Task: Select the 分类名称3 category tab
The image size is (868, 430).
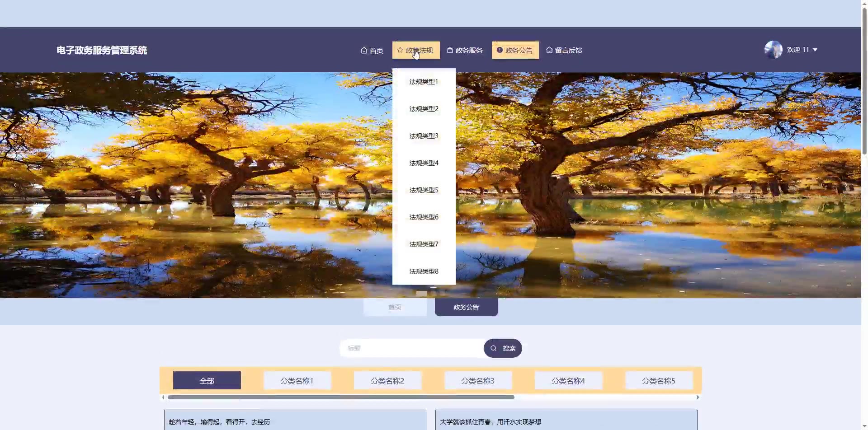Action: click(x=478, y=380)
